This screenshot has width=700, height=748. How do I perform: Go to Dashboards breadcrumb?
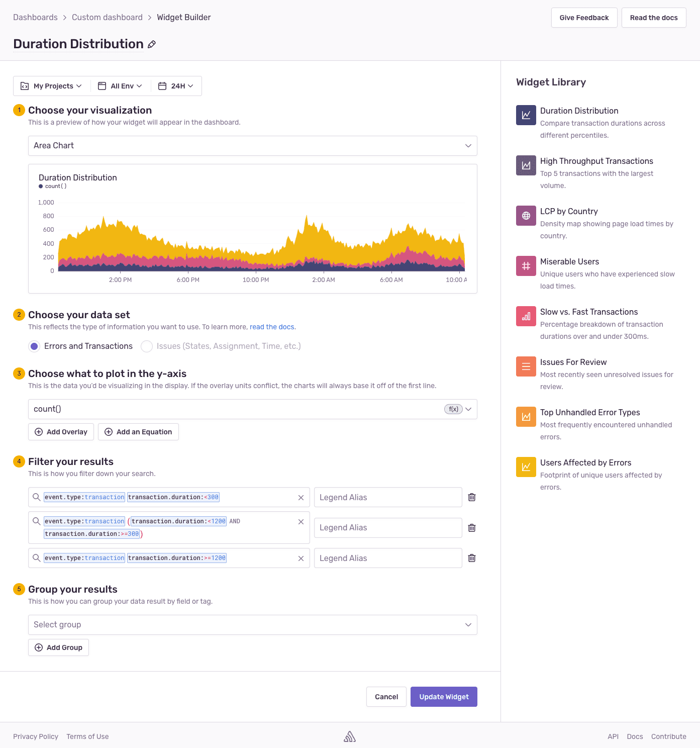point(35,18)
